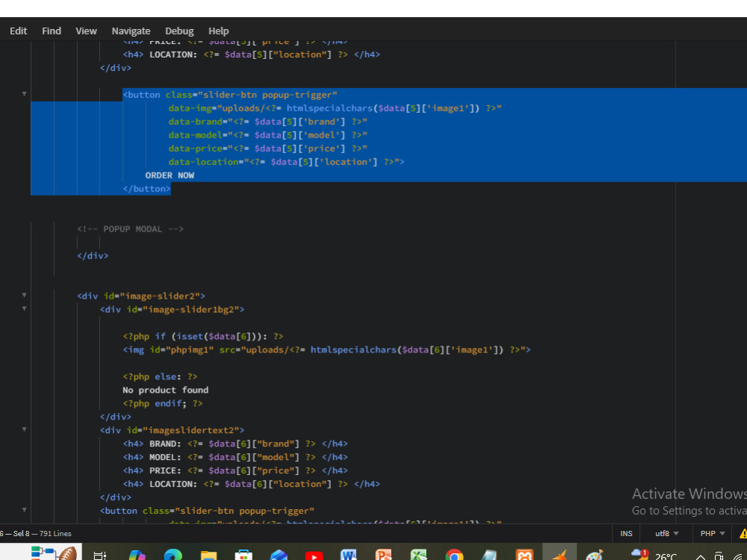
Task: Open the utf8 encoding dropdown in status bar
Action: (667, 533)
